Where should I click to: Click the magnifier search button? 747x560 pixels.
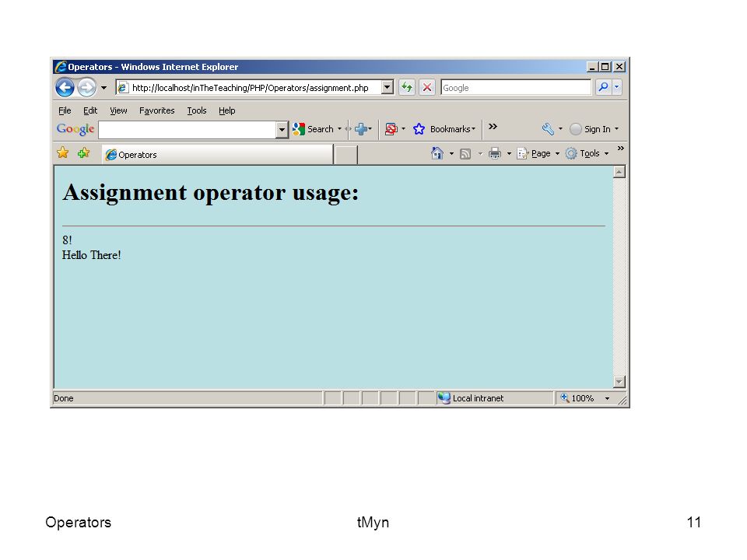click(x=603, y=87)
